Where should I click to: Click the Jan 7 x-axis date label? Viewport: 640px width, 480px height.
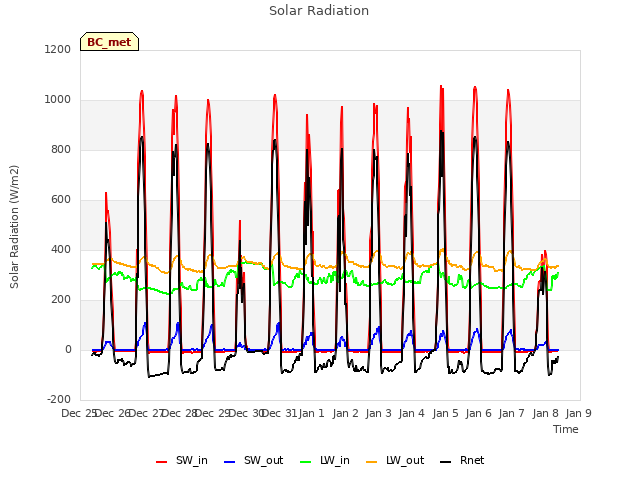click(x=511, y=413)
